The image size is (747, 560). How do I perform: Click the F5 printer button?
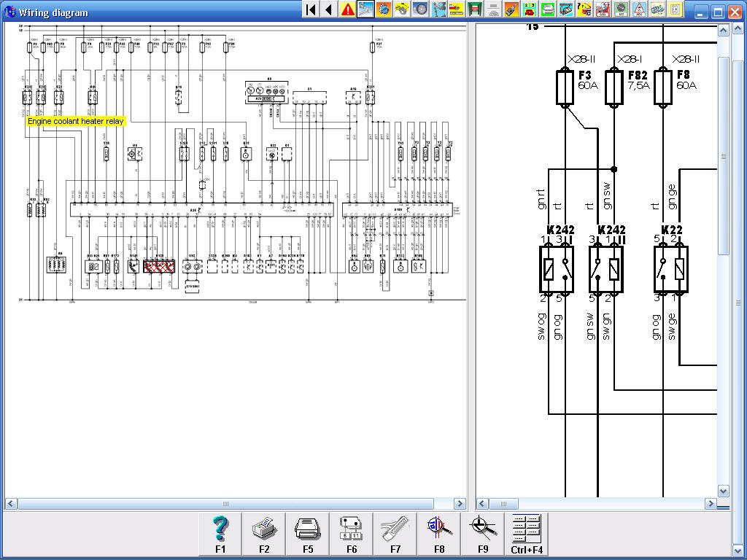pyautogui.click(x=308, y=534)
